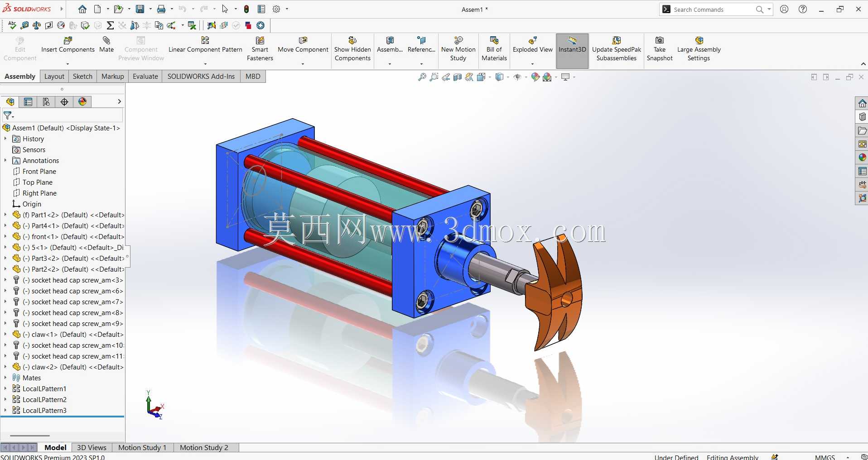Select Right Plane in tree
This screenshot has width=868, height=460.
39,193
